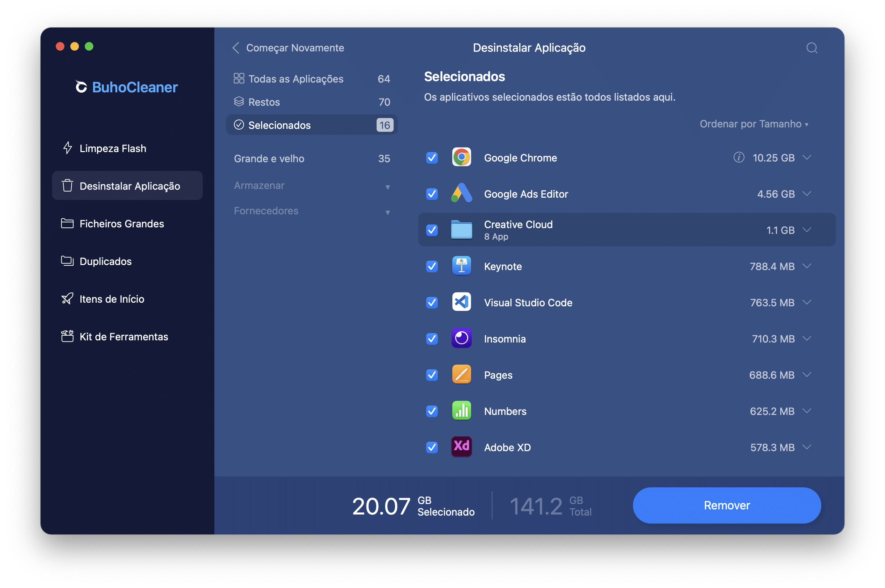Click the Selecionados checkmark circle icon

tap(239, 125)
